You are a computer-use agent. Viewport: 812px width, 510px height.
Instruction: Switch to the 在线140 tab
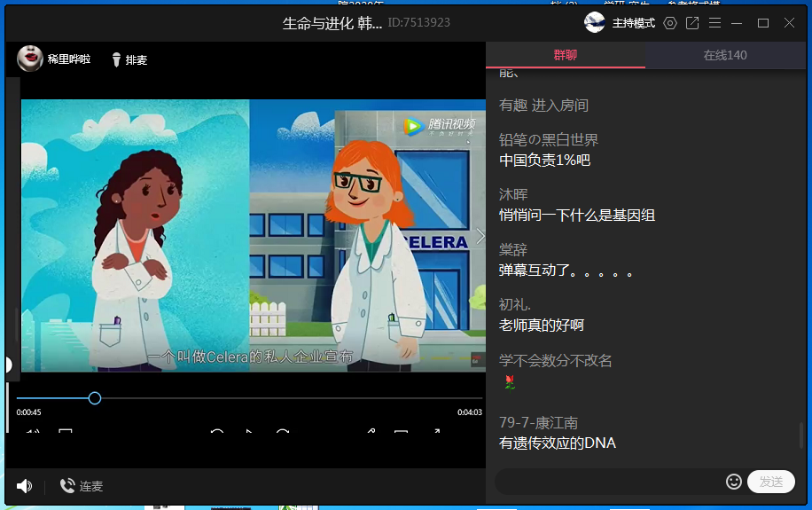coord(724,55)
